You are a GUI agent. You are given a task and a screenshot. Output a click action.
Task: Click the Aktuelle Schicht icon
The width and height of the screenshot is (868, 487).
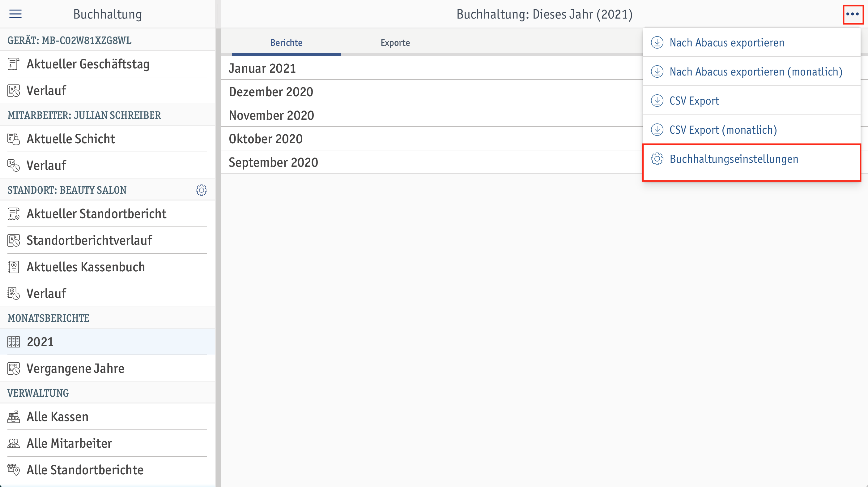14,139
